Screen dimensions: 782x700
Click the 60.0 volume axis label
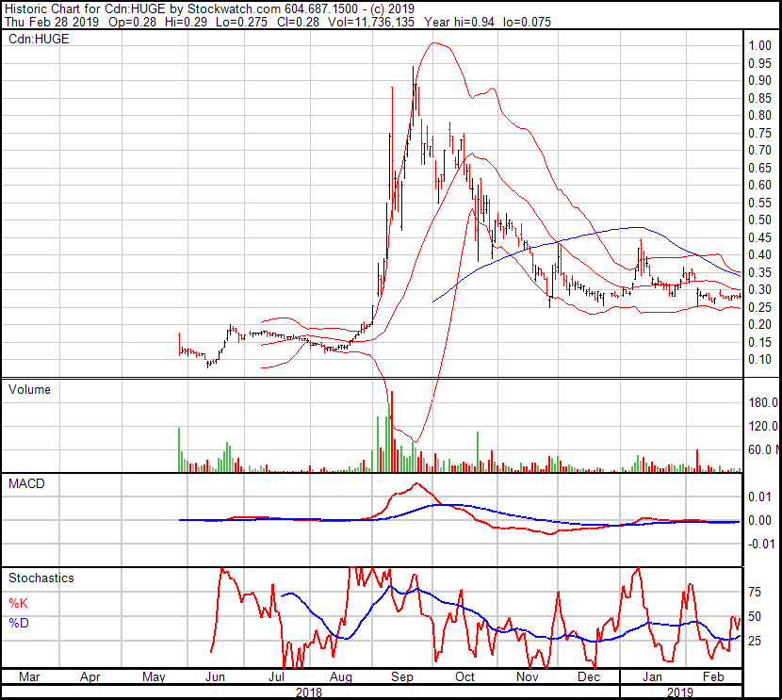[763, 449]
